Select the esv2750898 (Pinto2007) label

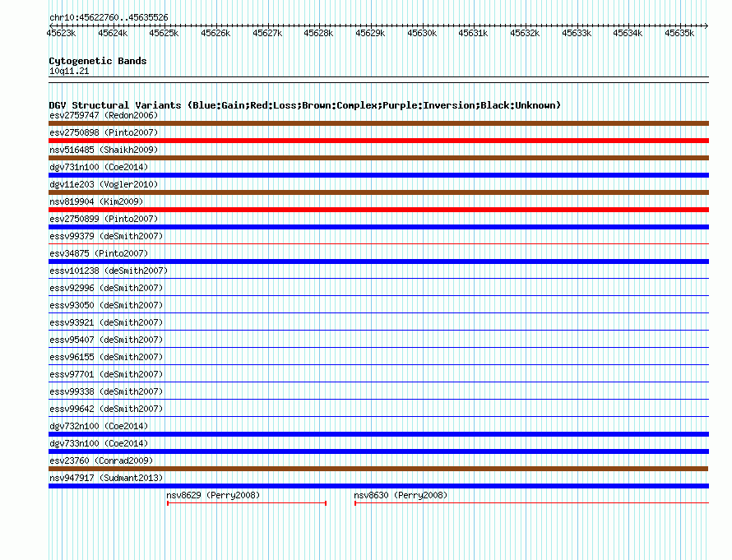click(104, 132)
